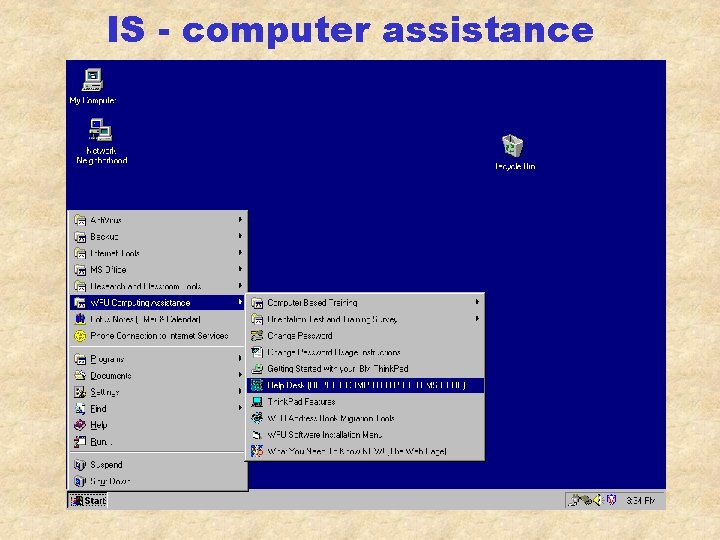Open the Internet Tools menu item

coord(158,253)
